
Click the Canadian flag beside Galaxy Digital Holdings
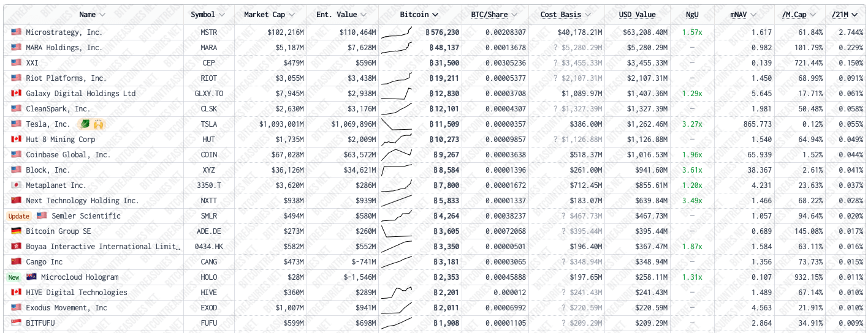[x=16, y=94]
